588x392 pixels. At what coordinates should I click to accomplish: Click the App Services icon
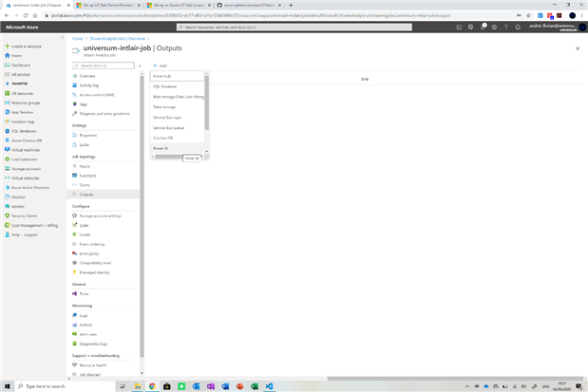(x=7, y=112)
